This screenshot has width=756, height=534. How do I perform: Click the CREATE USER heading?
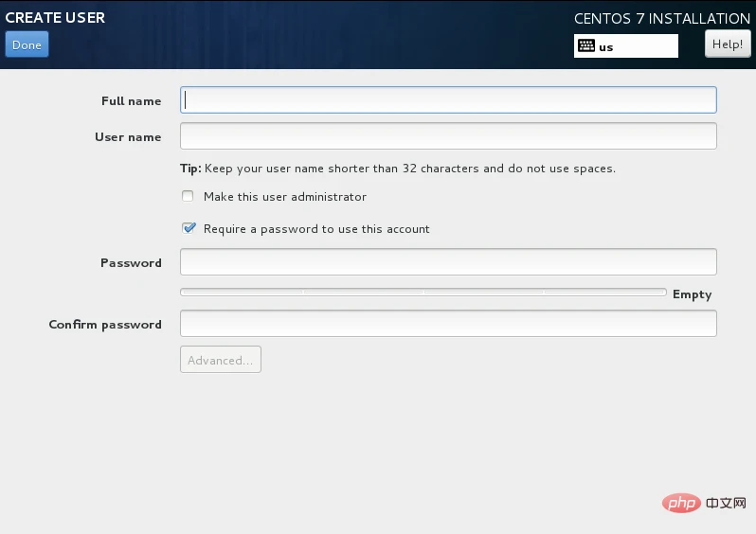(55, 18)
